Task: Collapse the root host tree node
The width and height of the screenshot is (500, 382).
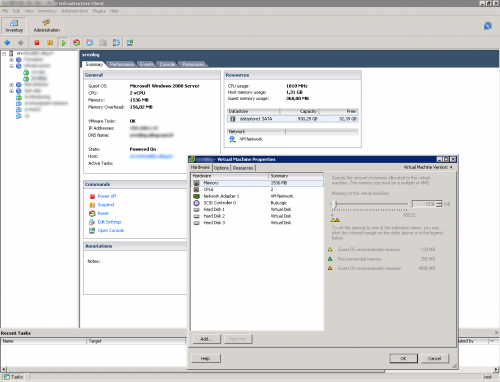Action: [4, 53]
